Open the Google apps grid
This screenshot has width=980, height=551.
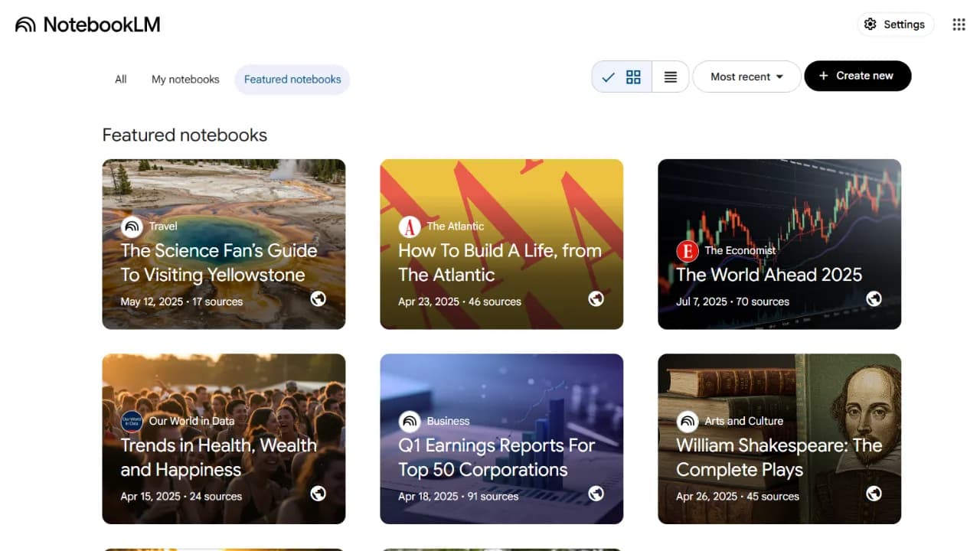point(959,24)
